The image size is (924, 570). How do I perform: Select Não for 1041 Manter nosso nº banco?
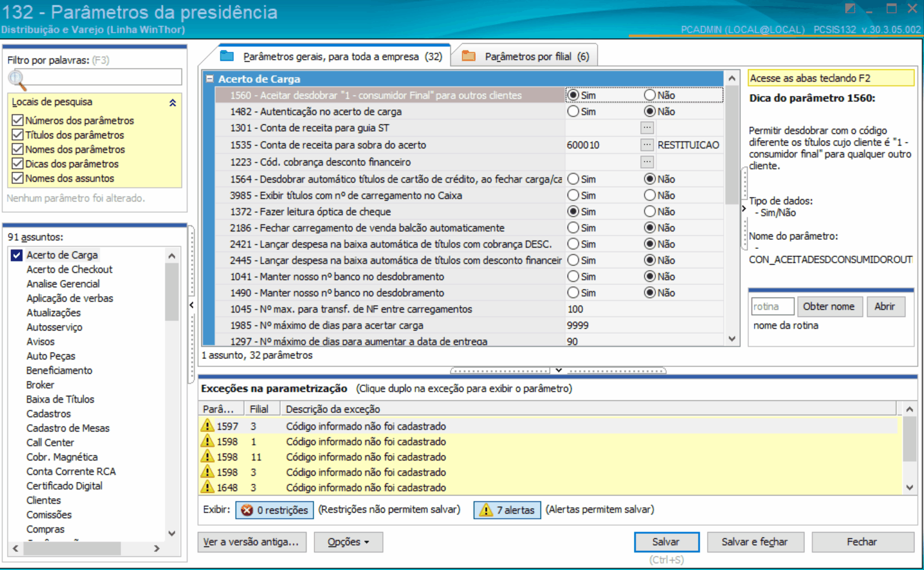[649, 277]
